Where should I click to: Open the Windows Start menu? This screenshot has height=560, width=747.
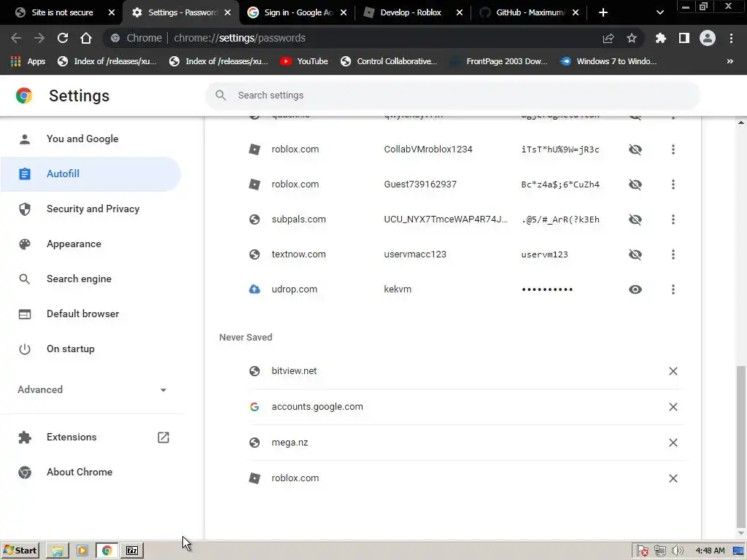click(x=20, y=551)
